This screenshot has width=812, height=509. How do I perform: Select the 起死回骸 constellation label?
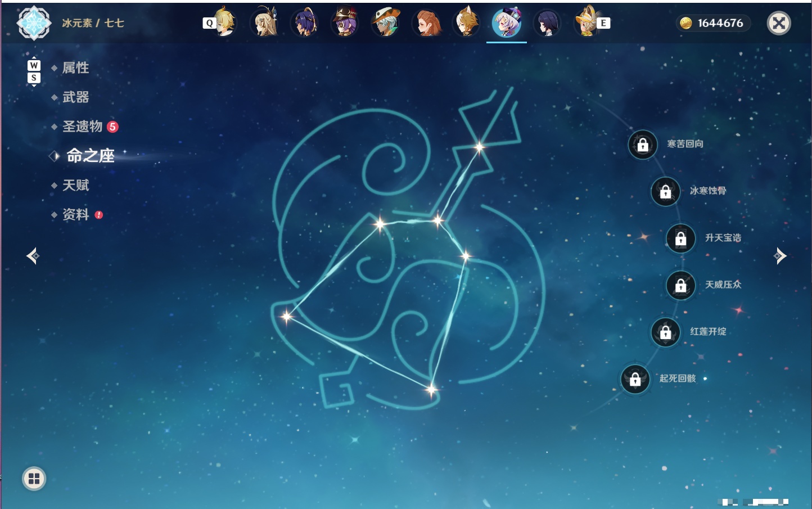click(678, 379)
